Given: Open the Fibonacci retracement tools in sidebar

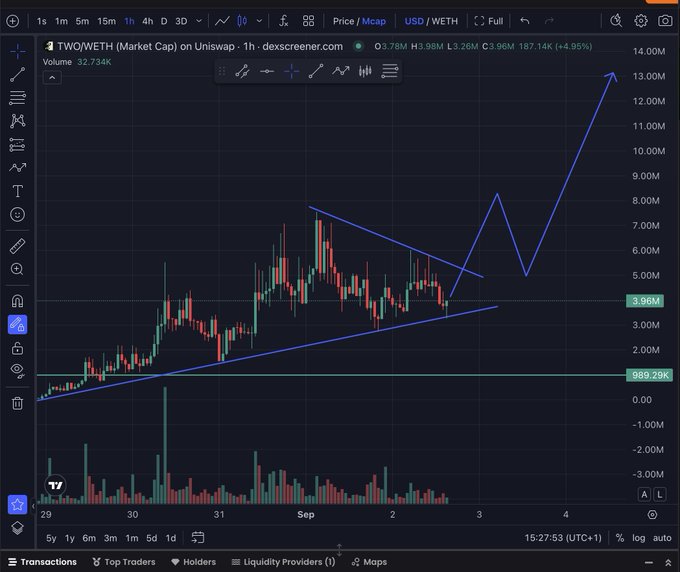Looking at the screenshot, I should pyautogui.click(x=17, y=98).
